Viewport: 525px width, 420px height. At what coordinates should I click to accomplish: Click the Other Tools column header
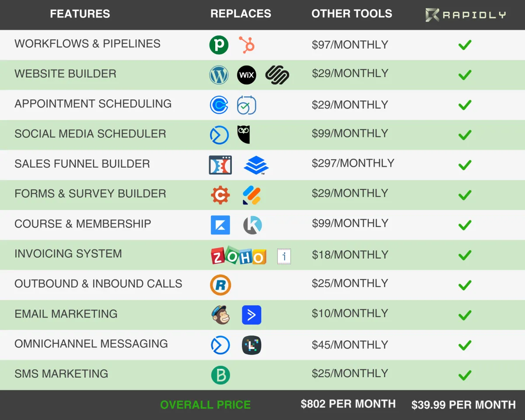[352, 14]
